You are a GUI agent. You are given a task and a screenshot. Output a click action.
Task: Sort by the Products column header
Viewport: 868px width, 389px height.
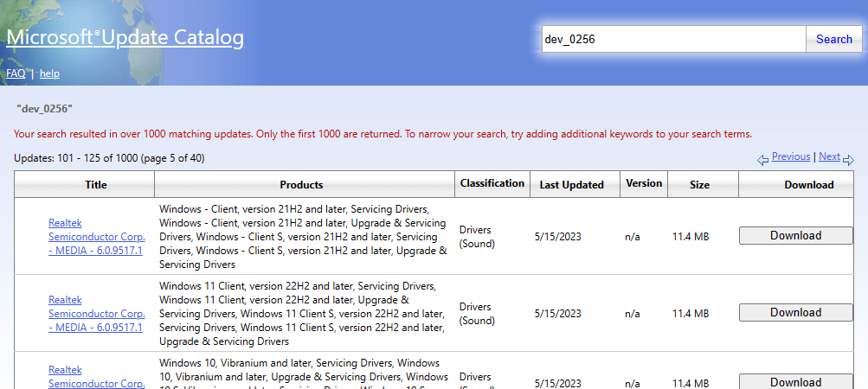[x=301, y=185]
